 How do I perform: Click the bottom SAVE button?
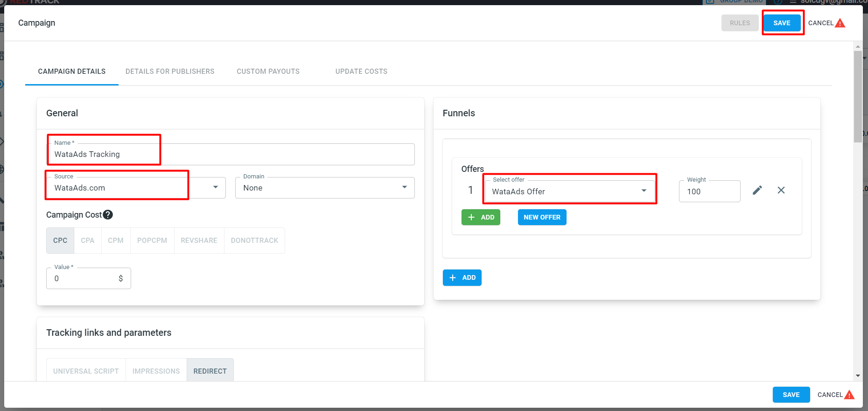pos(791,395)
